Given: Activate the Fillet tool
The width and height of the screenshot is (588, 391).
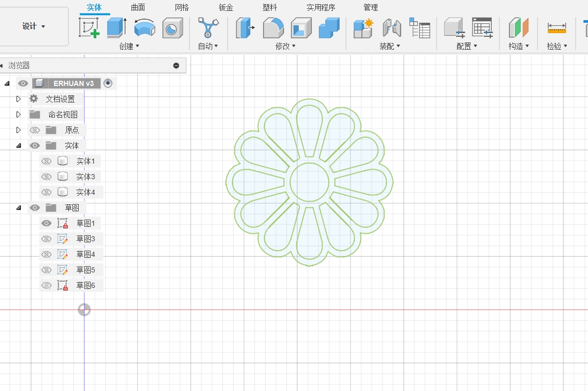Looking at the screenshot, I should click(273, 28).
